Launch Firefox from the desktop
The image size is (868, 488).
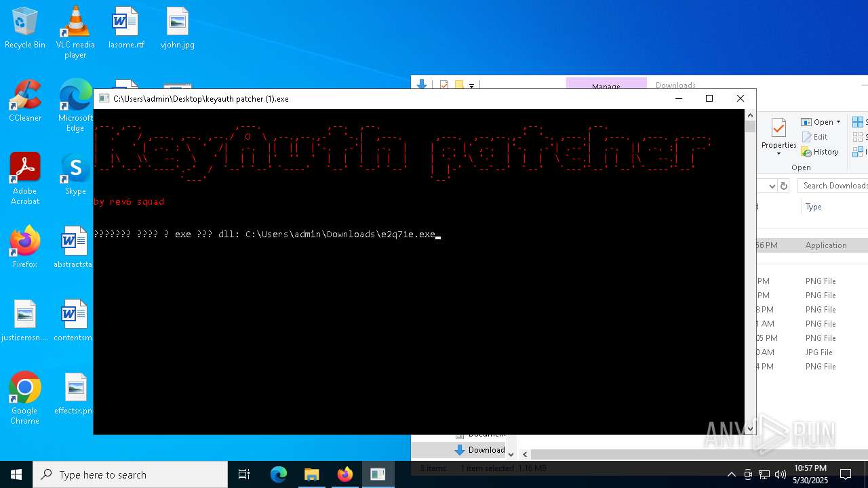click(25, 248)
